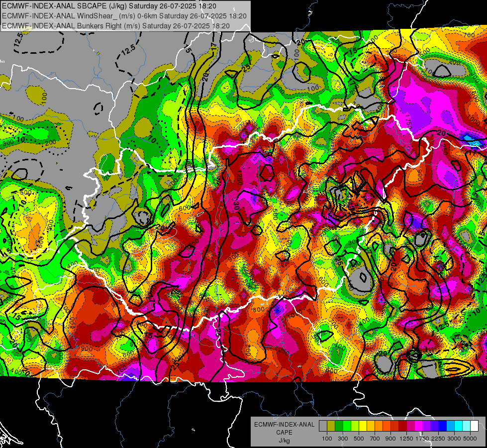Click the olive swatch after the 100 tick
The image size is (487, 448).
pos(331,426)
